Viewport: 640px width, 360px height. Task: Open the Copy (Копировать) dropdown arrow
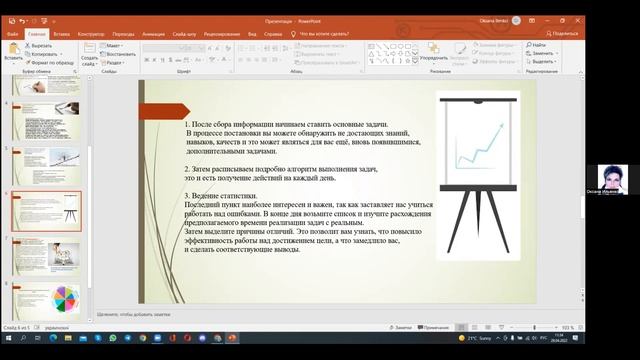[61, 54]
